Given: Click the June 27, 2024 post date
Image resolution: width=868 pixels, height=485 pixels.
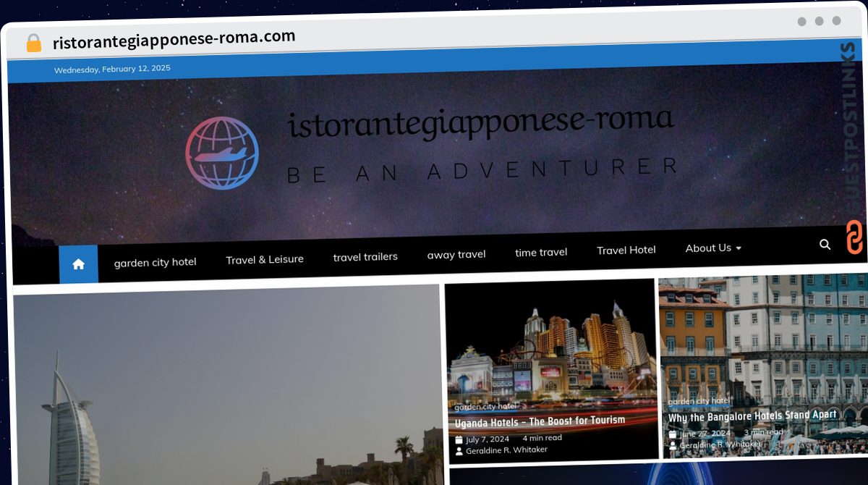Looking at the screenshot, I should coord(704,434).
